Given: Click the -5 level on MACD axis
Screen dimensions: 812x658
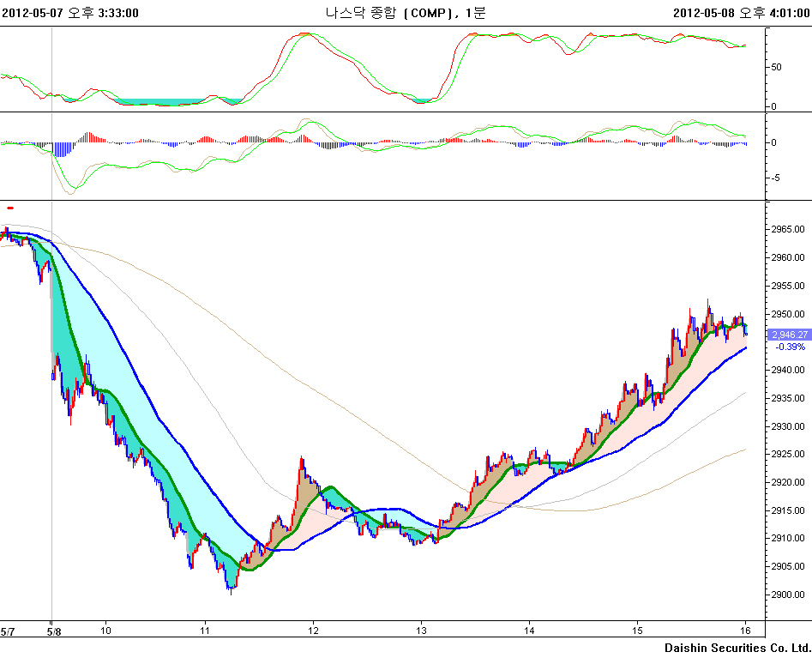Looking at the screenshot, I should [x=775, y=178].
